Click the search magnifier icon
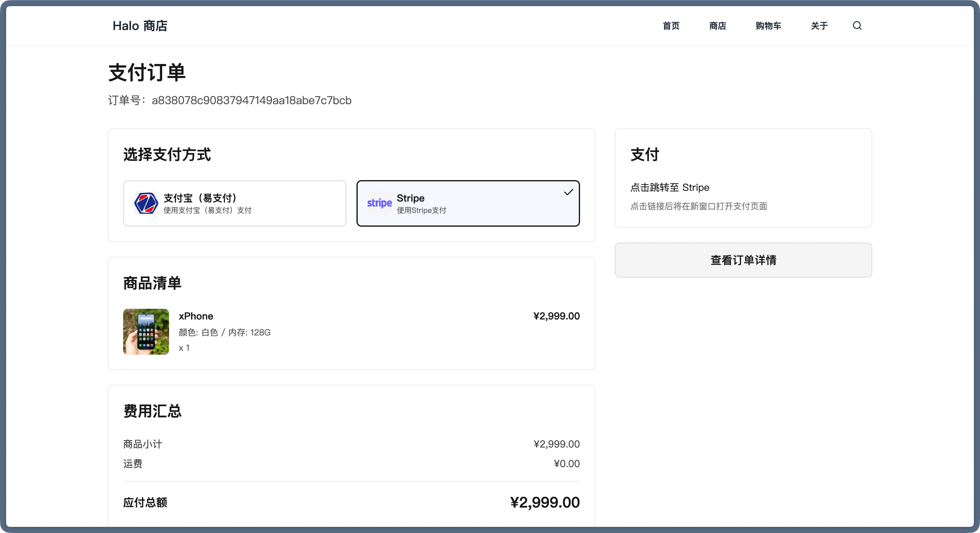Image resolution: width=980 pixels, height=533 pixels. point(857,25)
